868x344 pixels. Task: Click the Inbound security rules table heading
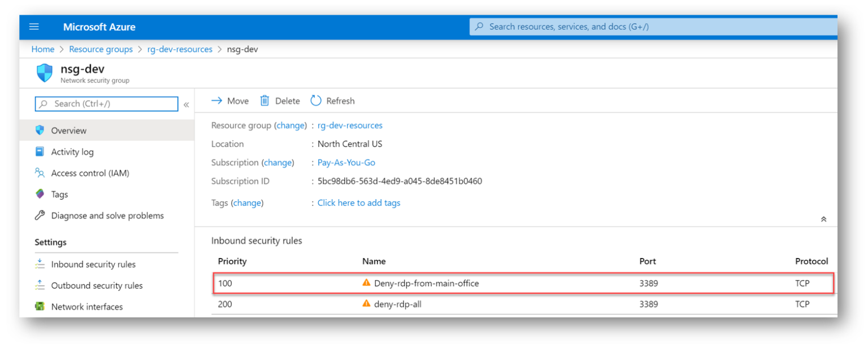(x=257, y=240)
